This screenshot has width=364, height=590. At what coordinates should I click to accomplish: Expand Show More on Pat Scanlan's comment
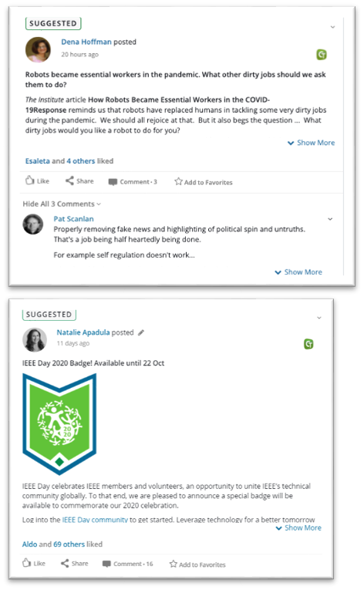click(298, 272)
